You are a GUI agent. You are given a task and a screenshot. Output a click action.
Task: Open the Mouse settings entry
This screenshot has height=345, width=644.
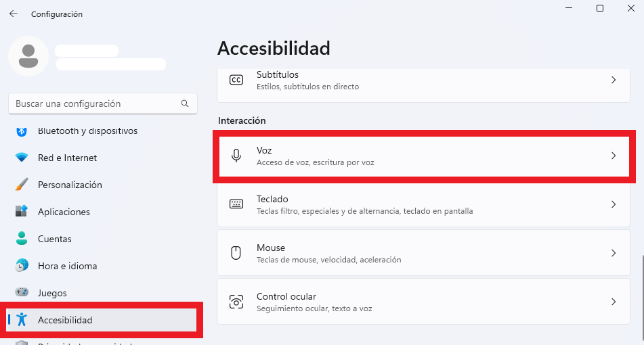tap(423, 253)
